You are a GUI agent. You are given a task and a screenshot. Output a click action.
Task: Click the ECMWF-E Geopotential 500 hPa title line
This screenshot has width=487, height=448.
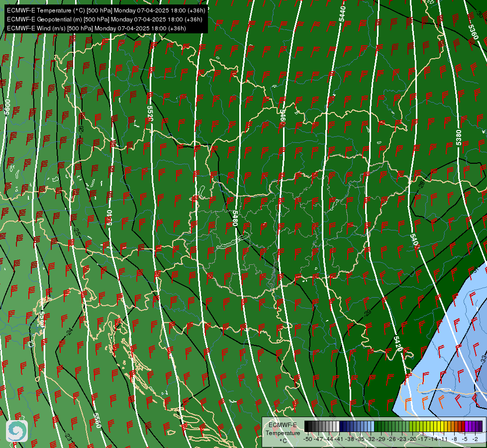(104, 19)
